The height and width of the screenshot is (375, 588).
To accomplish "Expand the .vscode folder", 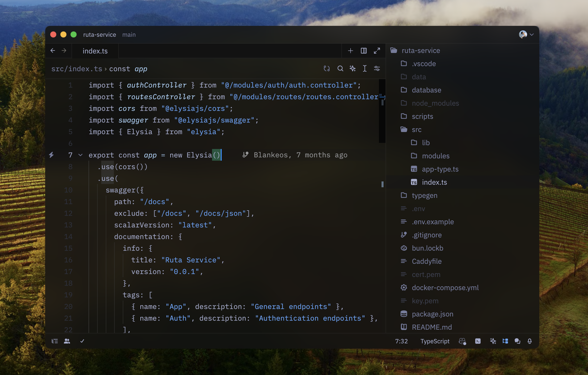I will tap(462, 64).
